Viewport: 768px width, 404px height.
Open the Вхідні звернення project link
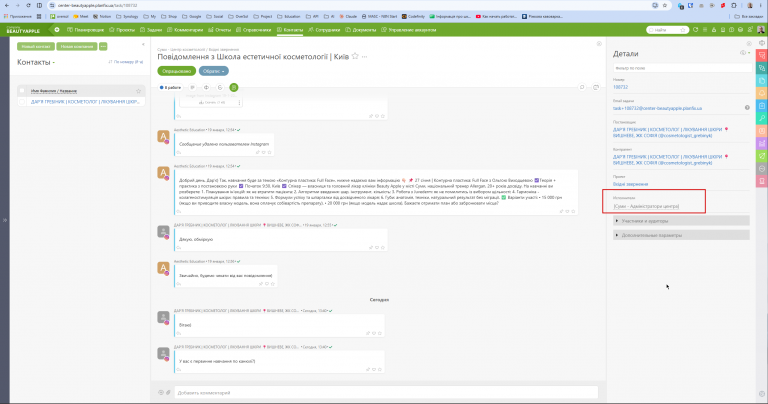pyautogui.click(x=630, y=184)
